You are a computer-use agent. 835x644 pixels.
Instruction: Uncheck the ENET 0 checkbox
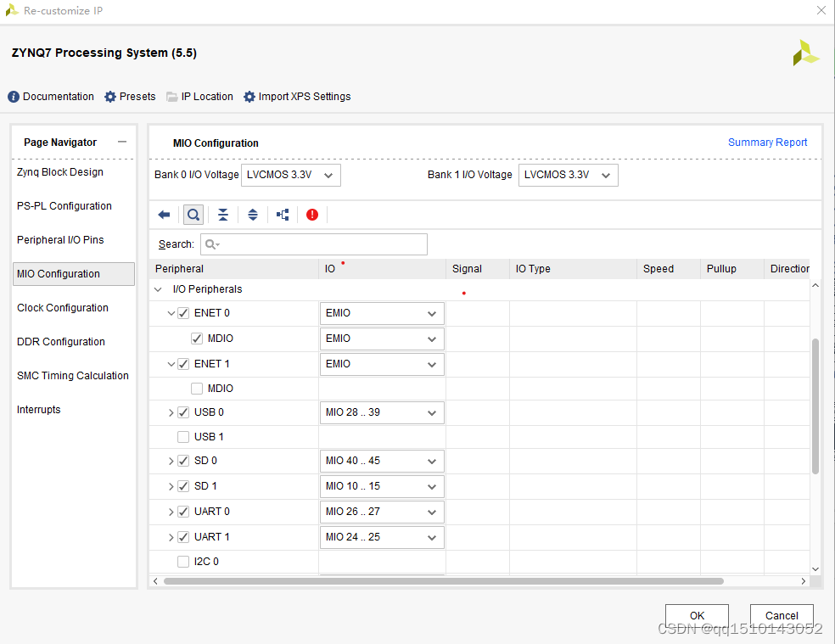[183, 313]
